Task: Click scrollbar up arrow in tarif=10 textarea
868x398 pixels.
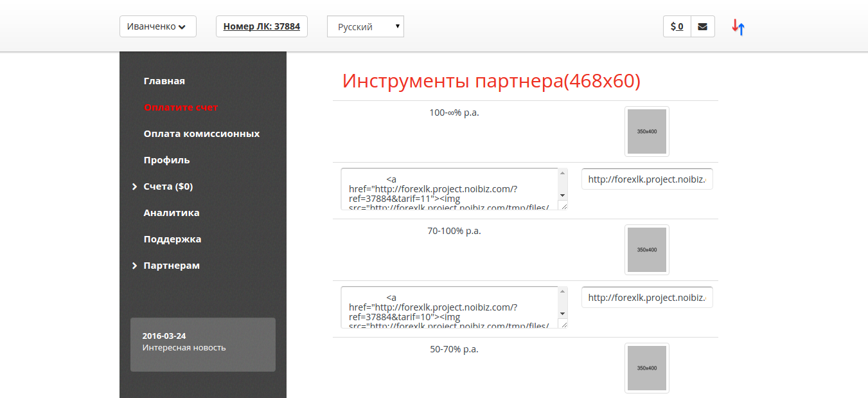Action: [563, 291]
